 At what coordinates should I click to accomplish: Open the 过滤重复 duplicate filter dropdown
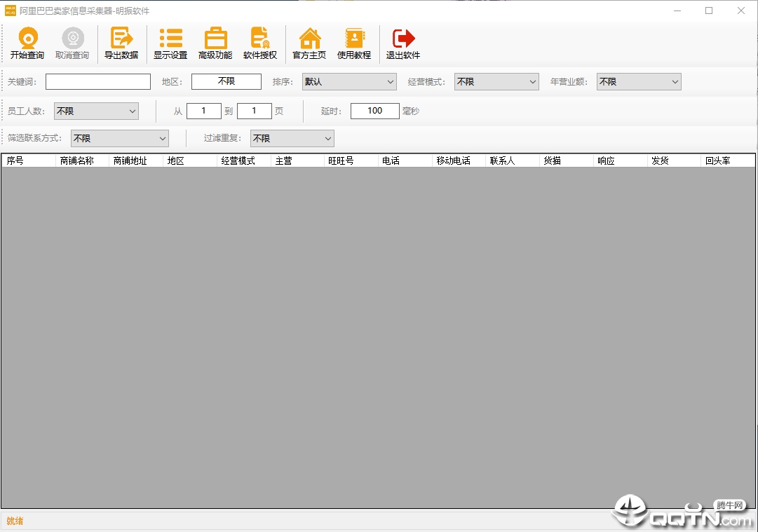[x=292, y=139]
